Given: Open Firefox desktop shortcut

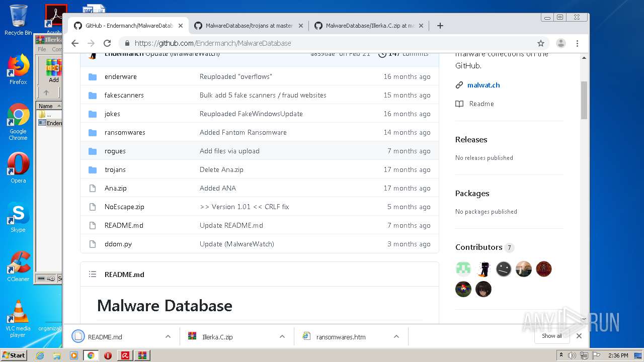Looking at the screenshot, I should pos(18,69).
